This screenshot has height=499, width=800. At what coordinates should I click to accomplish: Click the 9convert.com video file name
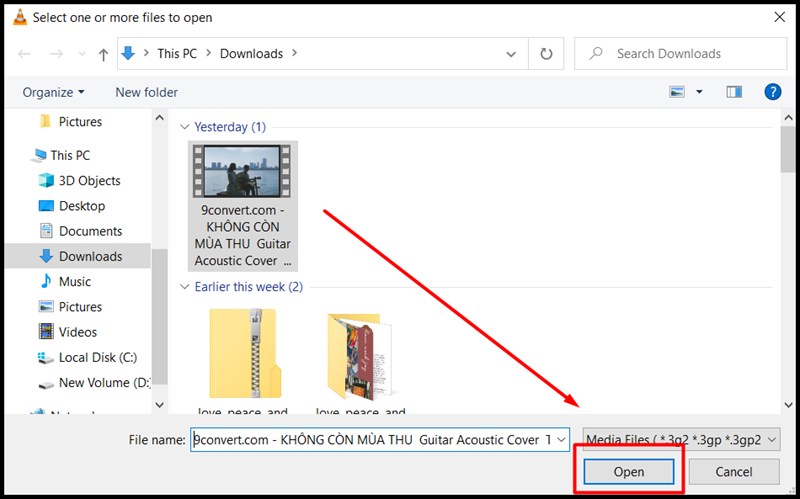pos(243,235)
